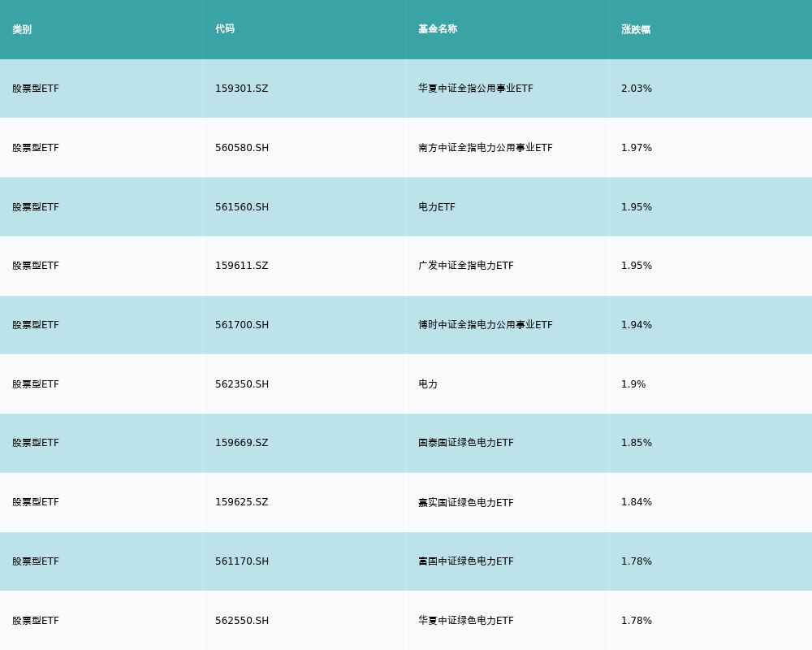
Task: Click 1.95% in the 561560.SH row
Action: (637, 207)
